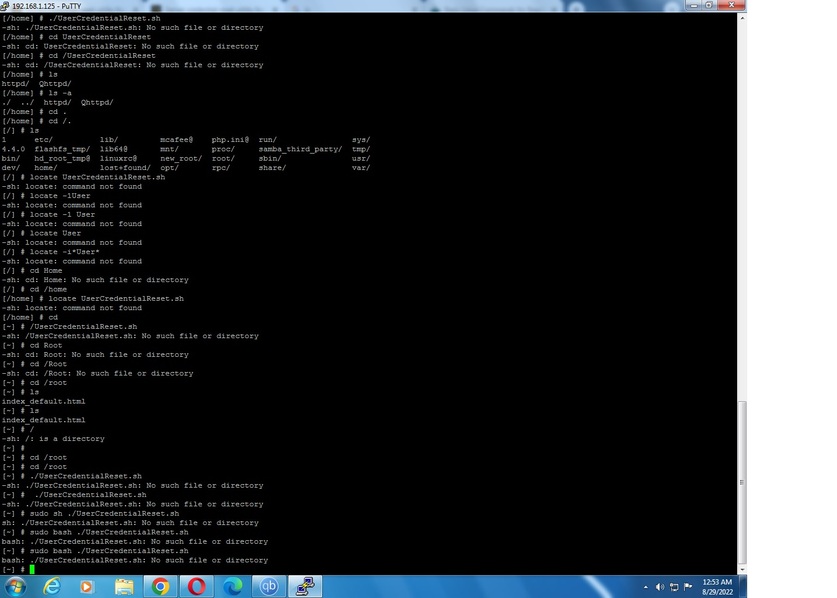Click the 'locate -lUser' command line
Image resolution: width=837 pixels, height=598 pixels.
[x=46, y=195]
